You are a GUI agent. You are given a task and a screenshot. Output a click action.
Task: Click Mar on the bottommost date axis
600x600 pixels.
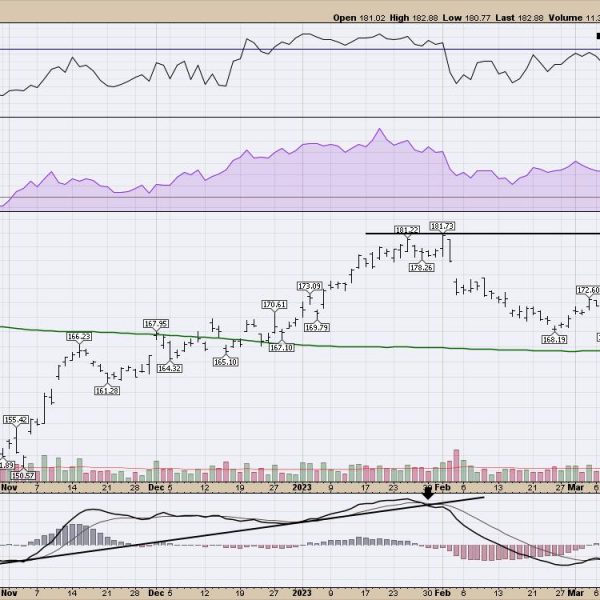coord(576,593)
